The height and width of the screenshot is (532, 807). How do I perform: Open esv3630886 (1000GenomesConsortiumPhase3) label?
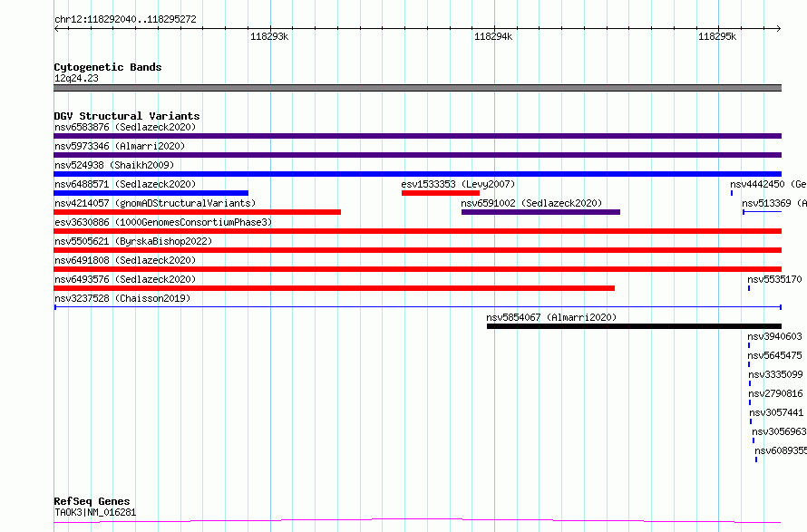[x=163, y=222]
